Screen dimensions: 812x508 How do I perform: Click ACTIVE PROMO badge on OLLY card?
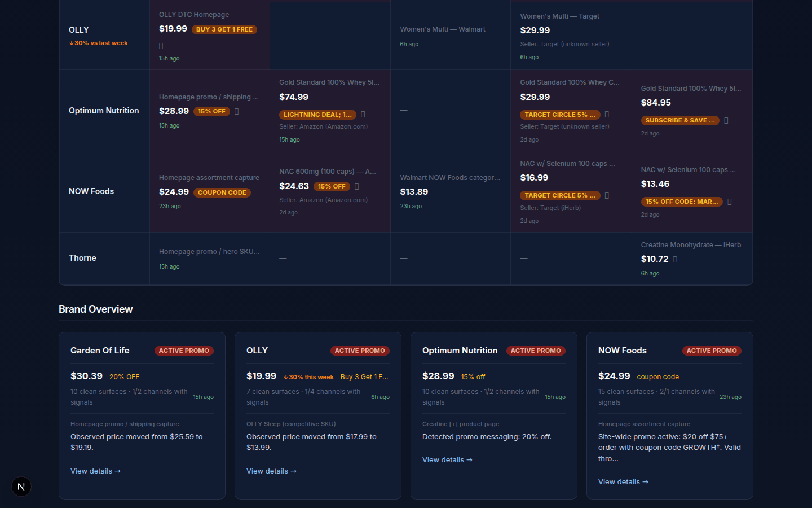(360, 351)
